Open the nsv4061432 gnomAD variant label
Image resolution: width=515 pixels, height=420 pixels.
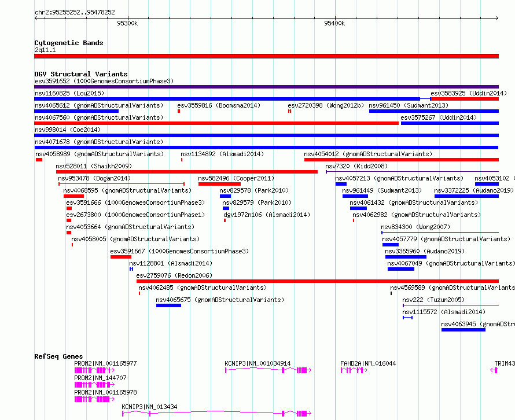click(414, 202)
